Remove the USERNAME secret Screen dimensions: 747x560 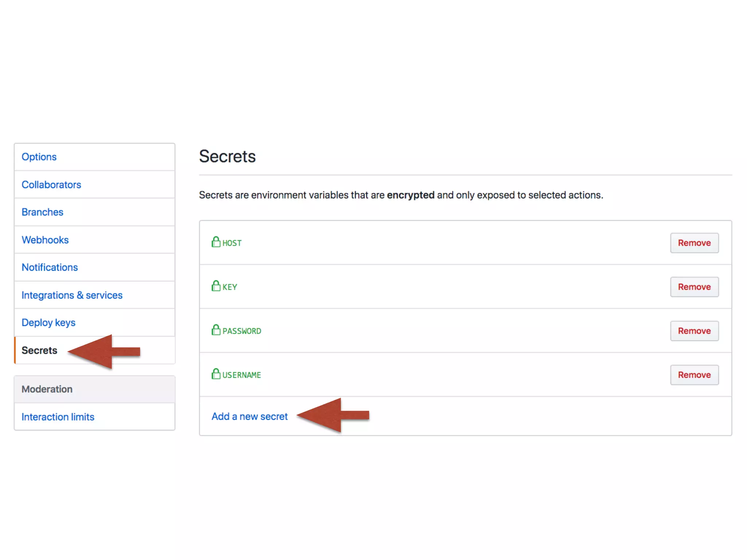tap(694, 375)
